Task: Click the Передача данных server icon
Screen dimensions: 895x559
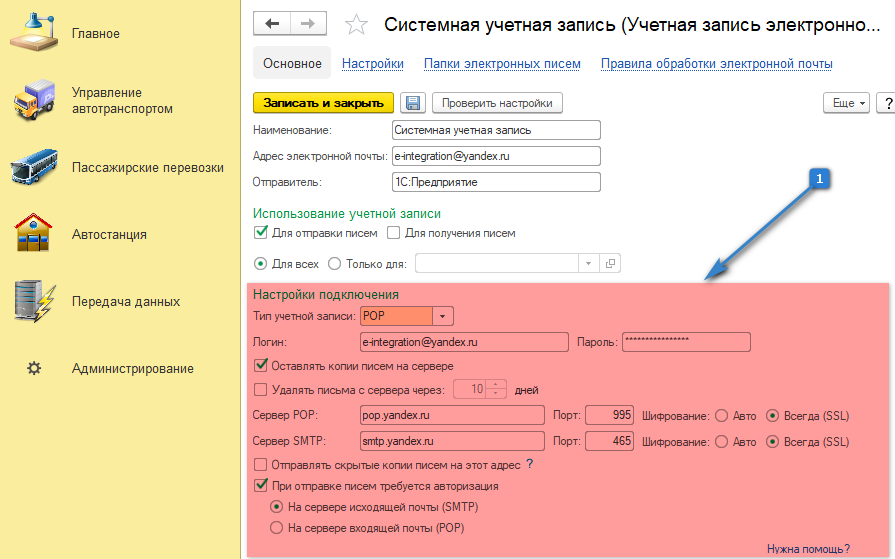Action: (34, 301)
